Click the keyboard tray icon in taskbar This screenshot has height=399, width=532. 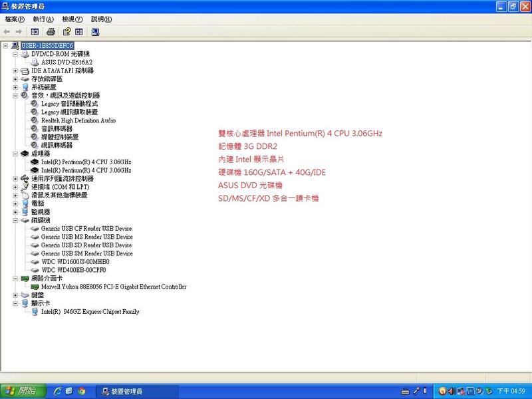[405, 392]
